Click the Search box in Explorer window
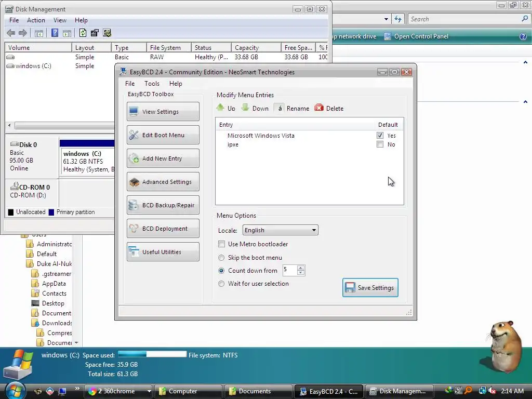The width and height of the screenshot is (532, 399). coord(469,19)
